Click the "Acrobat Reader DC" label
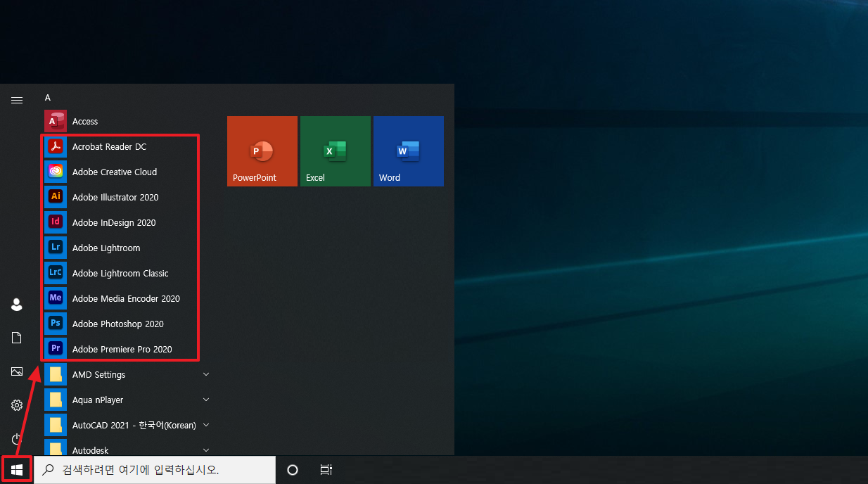The height and width of the screenshot is (484, 868). tap(110, 146)
